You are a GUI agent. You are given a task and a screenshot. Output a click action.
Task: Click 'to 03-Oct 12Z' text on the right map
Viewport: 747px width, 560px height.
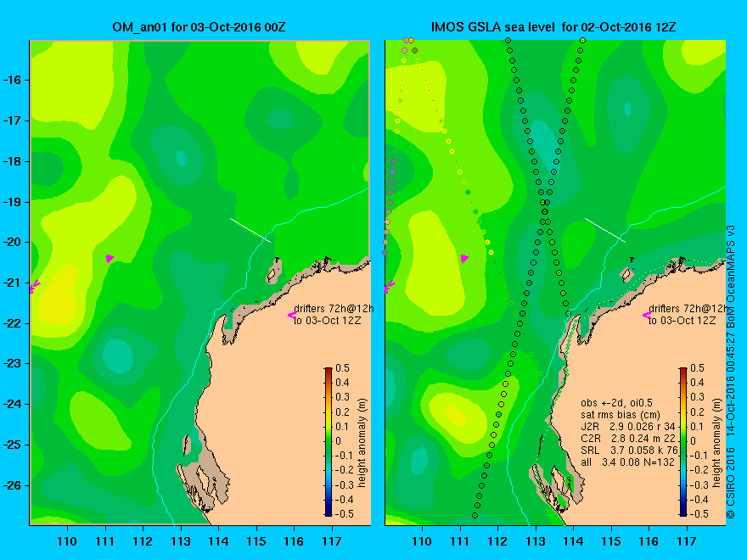(682, 321)
